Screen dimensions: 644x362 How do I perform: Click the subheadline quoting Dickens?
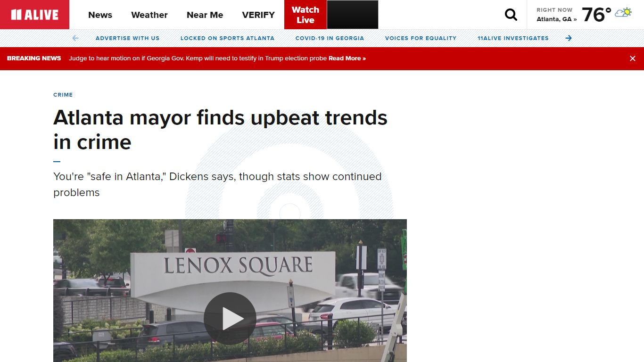[217, 184]
